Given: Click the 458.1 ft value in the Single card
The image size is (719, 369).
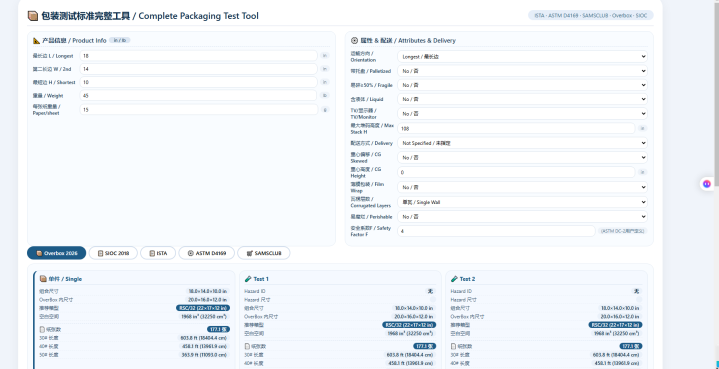Looking at the screenshot, I should [x=204, y=347].
